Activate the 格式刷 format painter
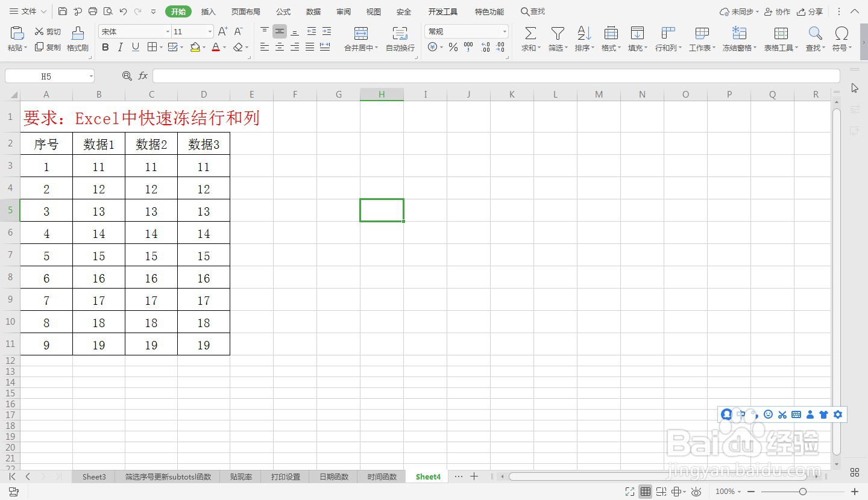This screenshot has height=500, width=868. [78, 39]
